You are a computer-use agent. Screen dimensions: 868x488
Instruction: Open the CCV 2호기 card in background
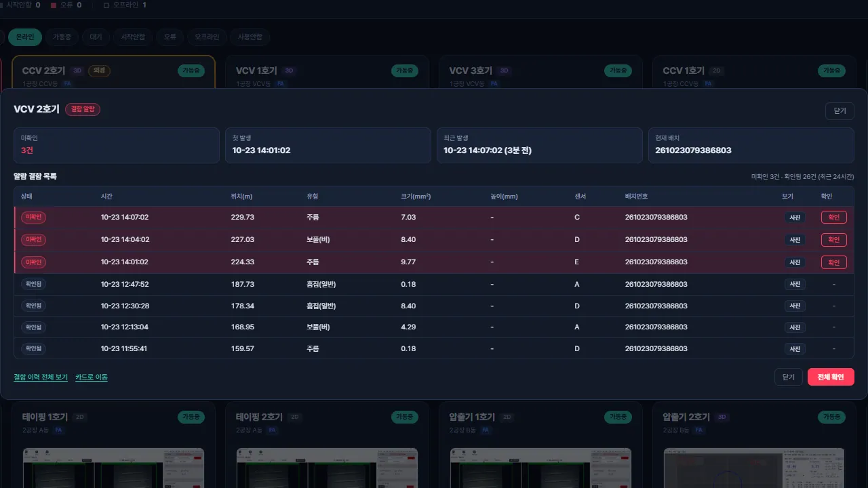[x=113, y=72]
